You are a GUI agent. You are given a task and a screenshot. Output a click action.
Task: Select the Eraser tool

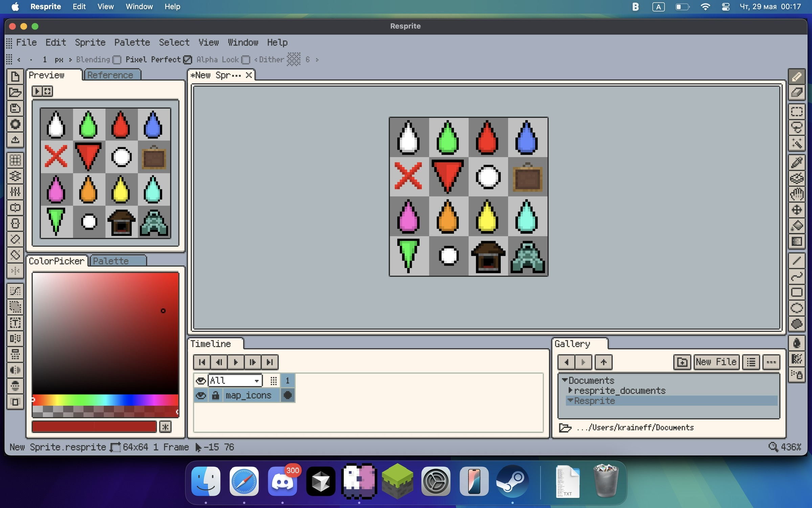(796, 92)
